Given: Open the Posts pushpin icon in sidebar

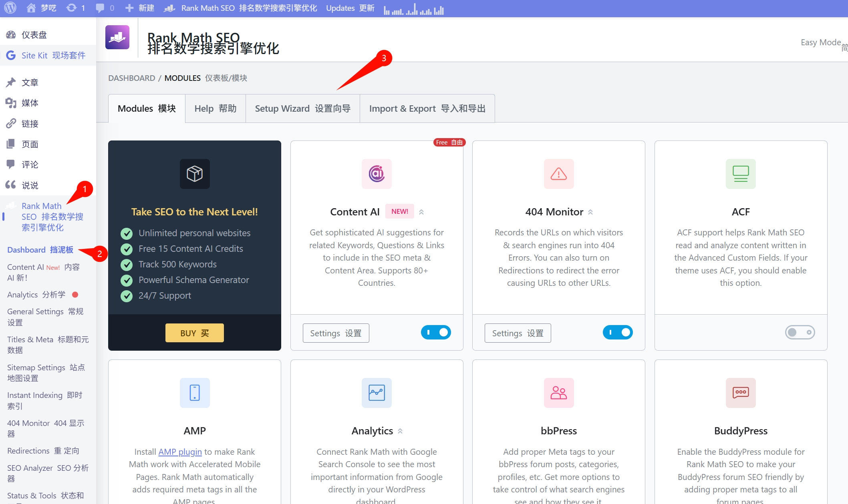Looking at the screenshot, I should [x=11, y=82].
